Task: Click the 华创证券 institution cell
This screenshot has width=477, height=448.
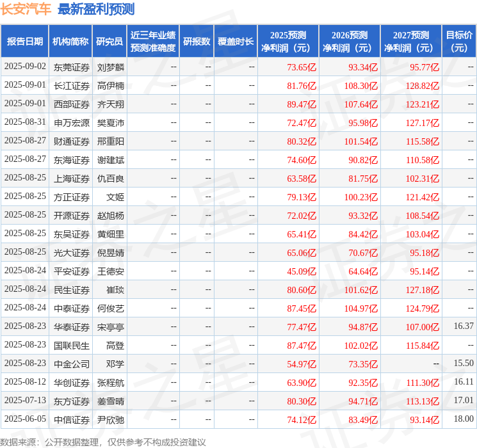Action: [x=72, y=383]
